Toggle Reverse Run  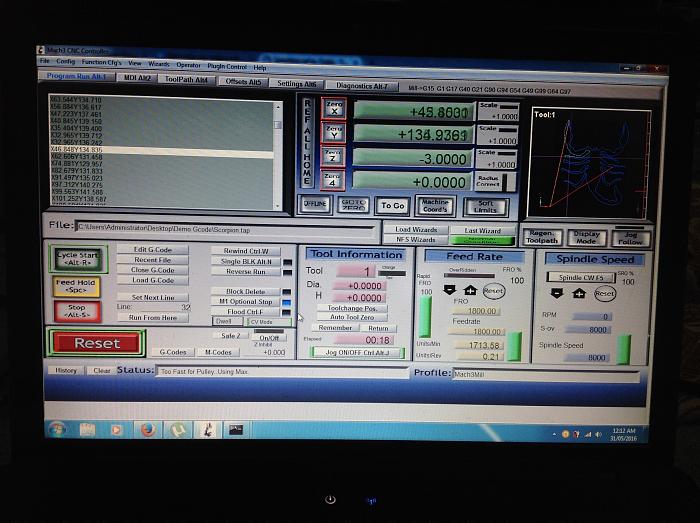(246, 271)
